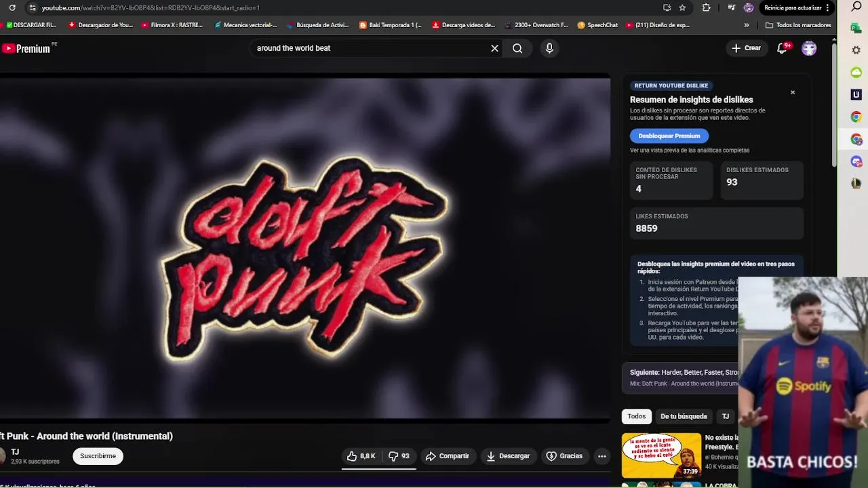Open the Discord icon in sidebar
868x488 pixels.
(x=856, y=162)
